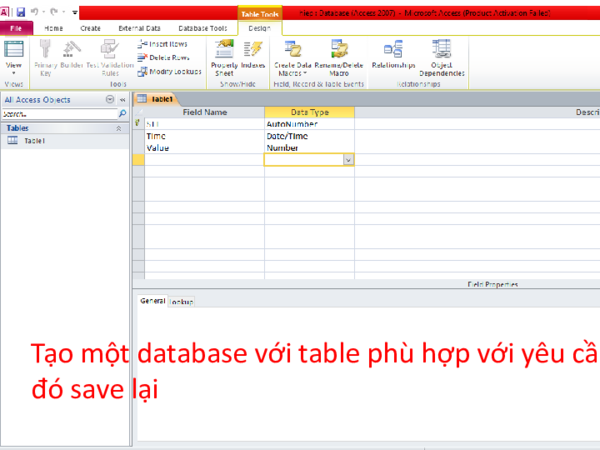
Task: Collapse the Tables group
Action: (120, 128)
